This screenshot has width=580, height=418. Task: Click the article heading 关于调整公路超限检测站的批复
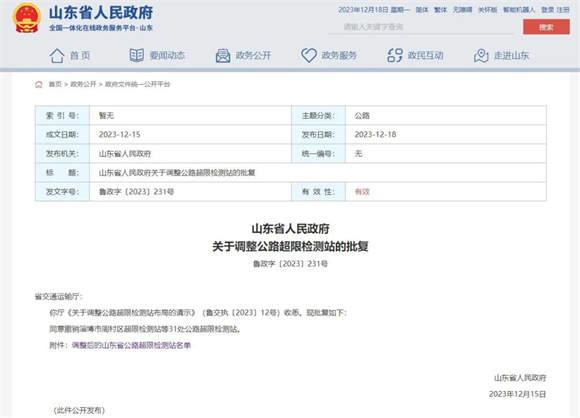click(290, 247)
